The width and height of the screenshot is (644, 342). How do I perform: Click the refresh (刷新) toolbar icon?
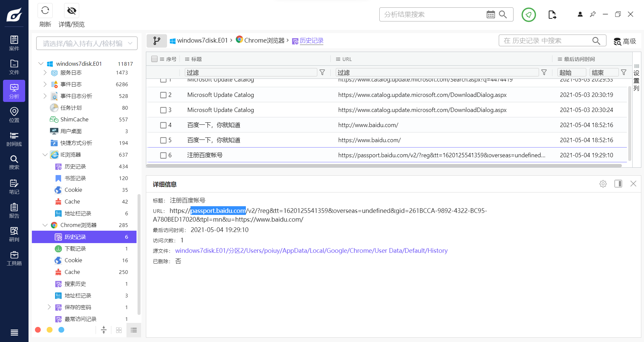point(45,11)
